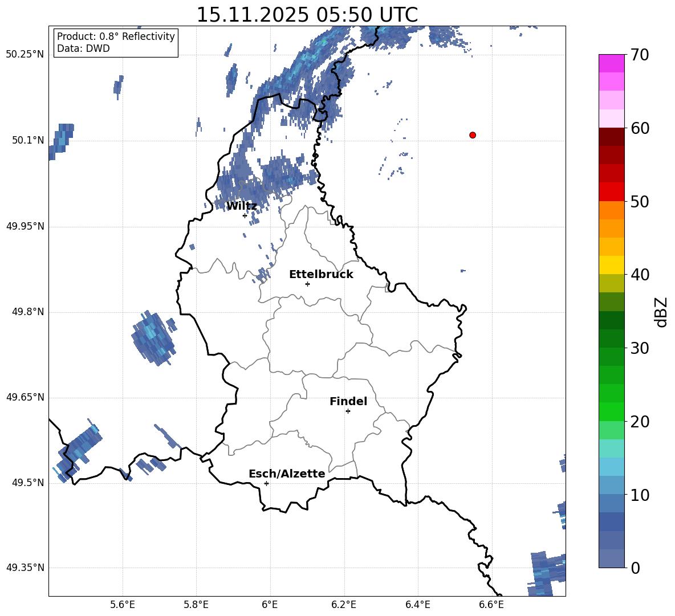Click the 50 tick on the colorbar
Image resolution: width=675 pixels, height=616 pixels.
point(640,201)
